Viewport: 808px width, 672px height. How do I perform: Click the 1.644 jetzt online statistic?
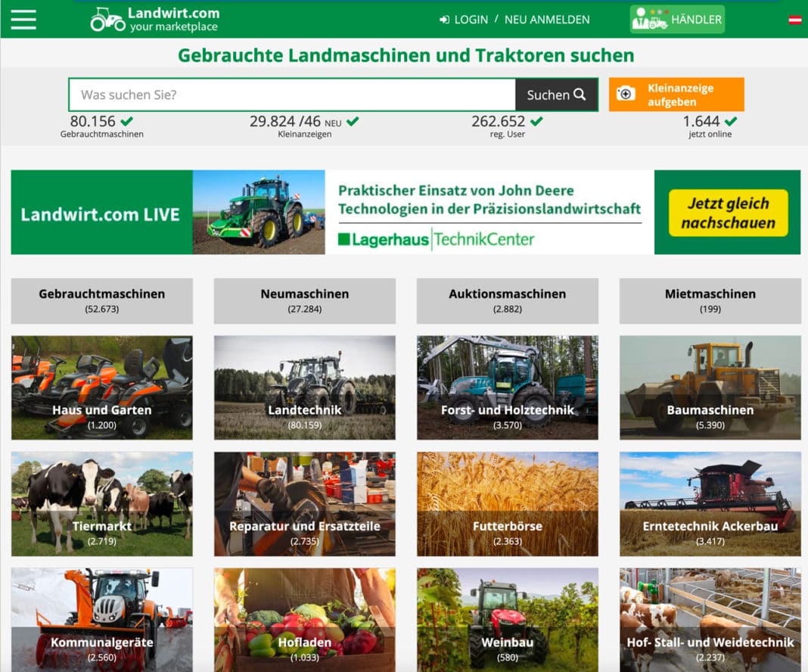click(x=710, y=126)
